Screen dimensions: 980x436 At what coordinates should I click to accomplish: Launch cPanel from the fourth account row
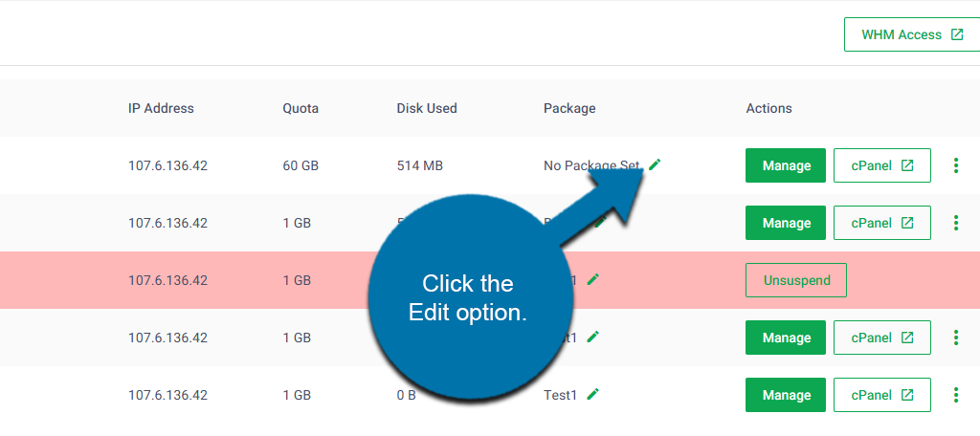click(x=881, y=338)
